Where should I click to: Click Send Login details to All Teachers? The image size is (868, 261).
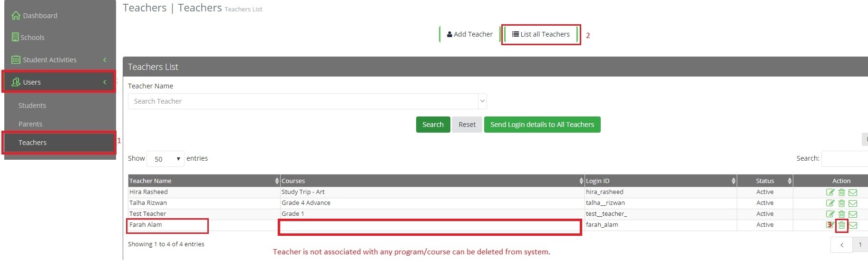pos(542,125)
